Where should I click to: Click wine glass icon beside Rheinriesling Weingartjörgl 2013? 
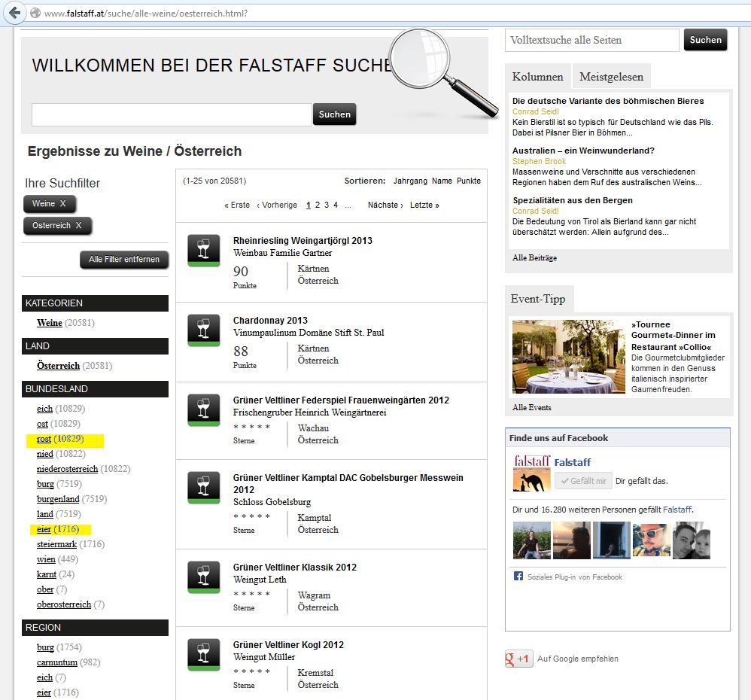204,250
